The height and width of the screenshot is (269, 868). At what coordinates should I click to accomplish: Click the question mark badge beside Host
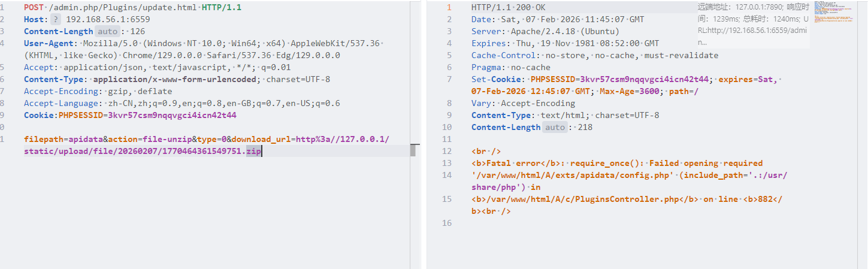[x=56, y=19]
